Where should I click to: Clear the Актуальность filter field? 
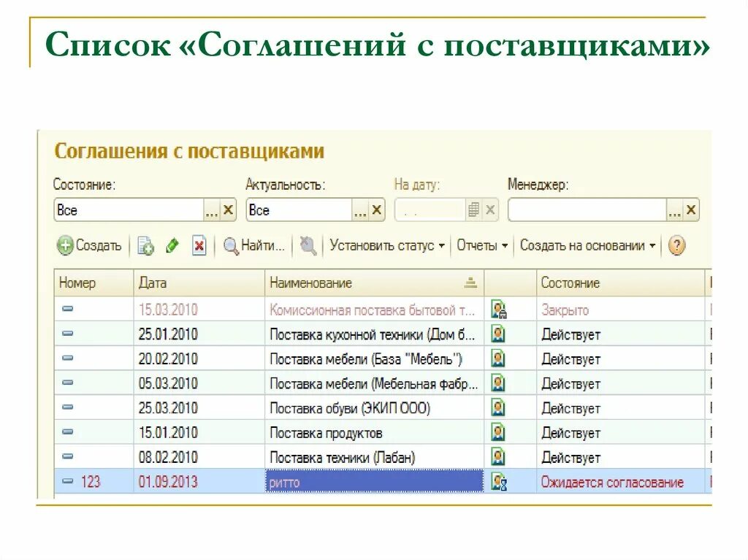[376, 210]
